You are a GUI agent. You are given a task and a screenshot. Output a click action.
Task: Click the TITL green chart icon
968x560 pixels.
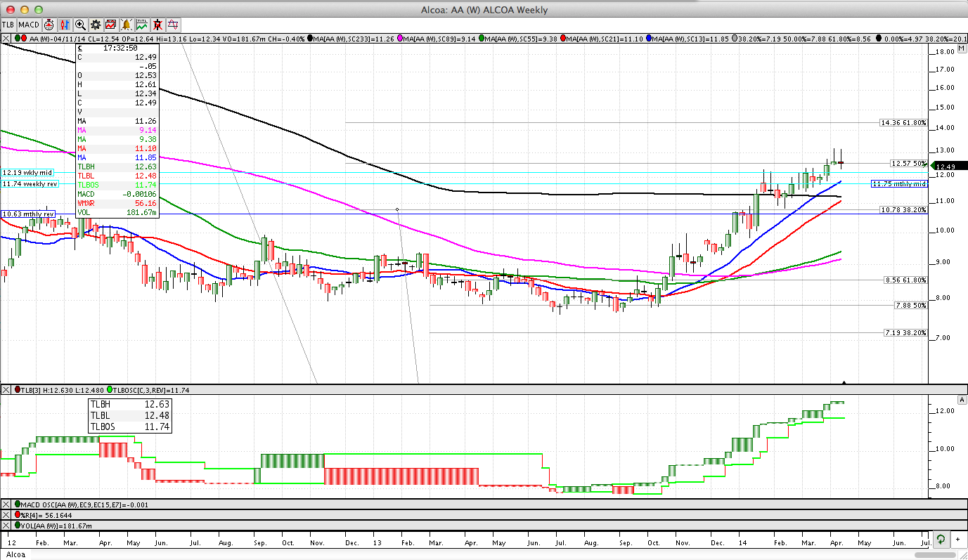(142, 25)
